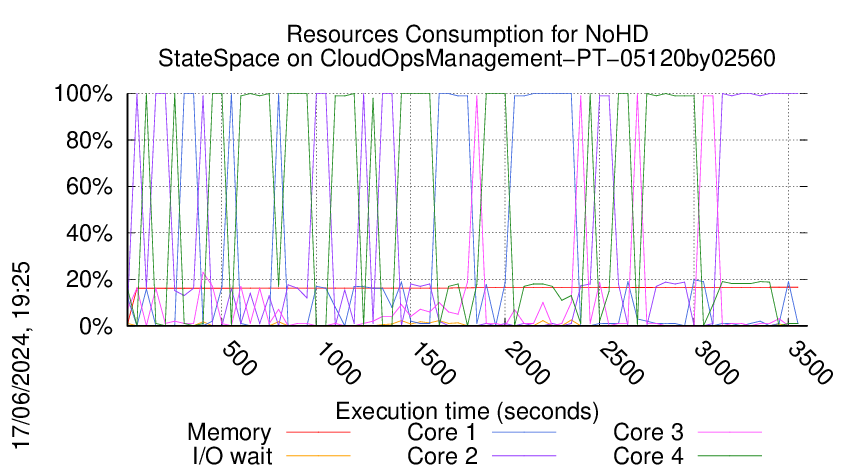Click the 'Core 3' legend label
This screenshot has height=475, width=850.
click(x=648, y=433)
